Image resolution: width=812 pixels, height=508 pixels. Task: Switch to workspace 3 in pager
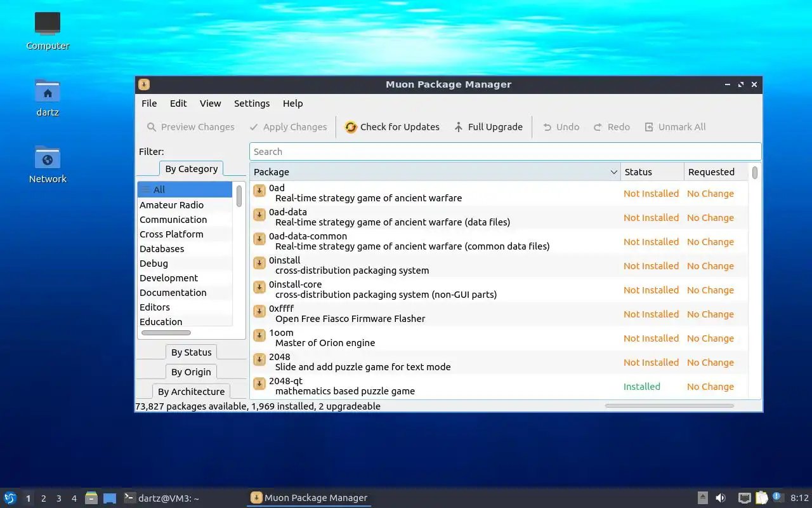pyautogui.click(x=58, y=498)
